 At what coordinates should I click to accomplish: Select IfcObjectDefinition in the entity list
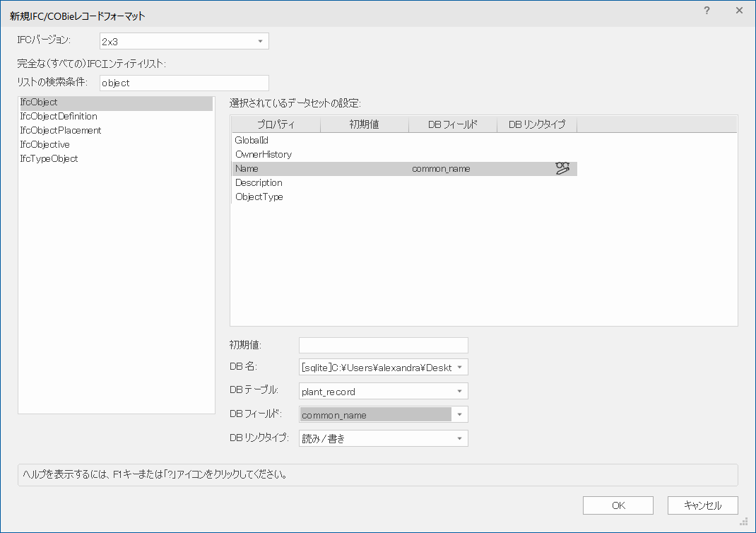pyautogui.click(x=59, y=117)
